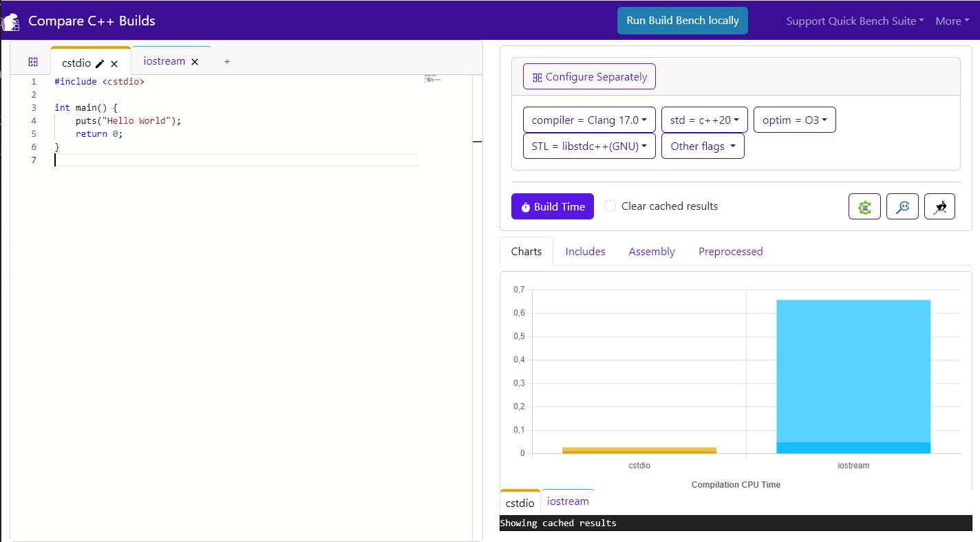
Task: Expand the optim = O3 dropdown
Action: point(794,120)
